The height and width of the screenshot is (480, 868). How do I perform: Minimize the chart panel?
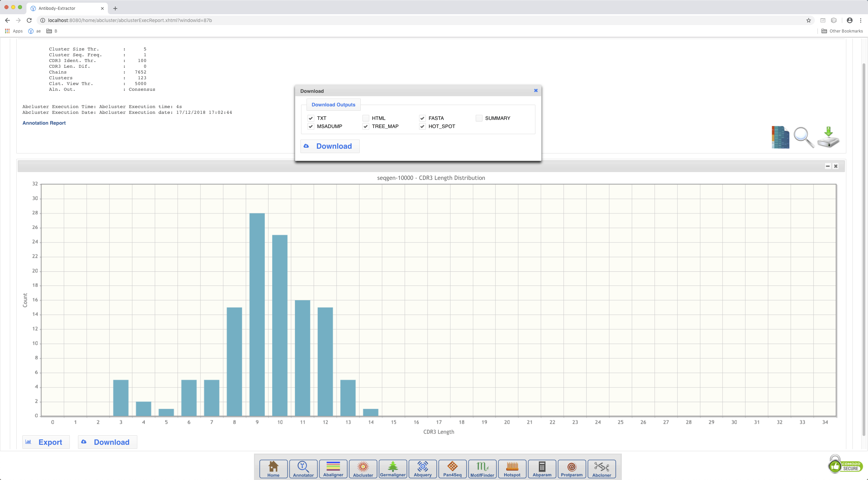[x=828, y=166]
